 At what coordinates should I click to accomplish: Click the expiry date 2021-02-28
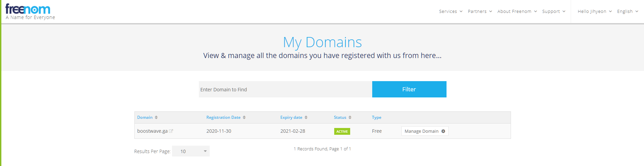292,131
